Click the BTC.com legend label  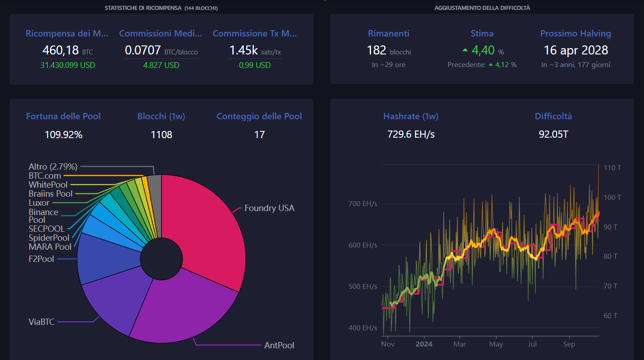click(45, 175)
